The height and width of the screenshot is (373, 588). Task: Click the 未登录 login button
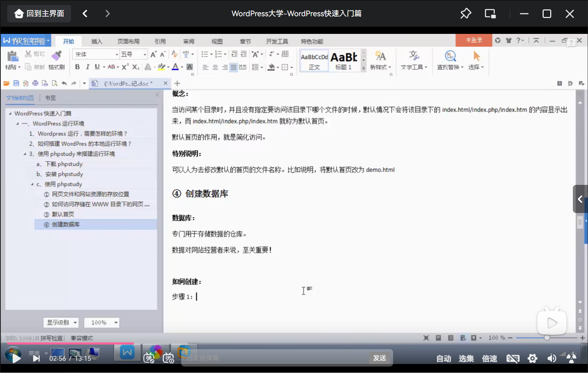[x=474, y=40]
